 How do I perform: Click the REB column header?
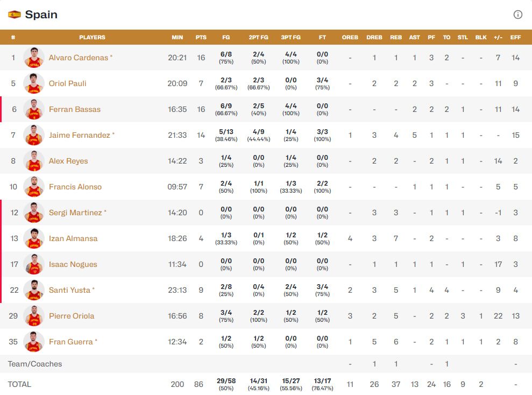pos(396,38)
